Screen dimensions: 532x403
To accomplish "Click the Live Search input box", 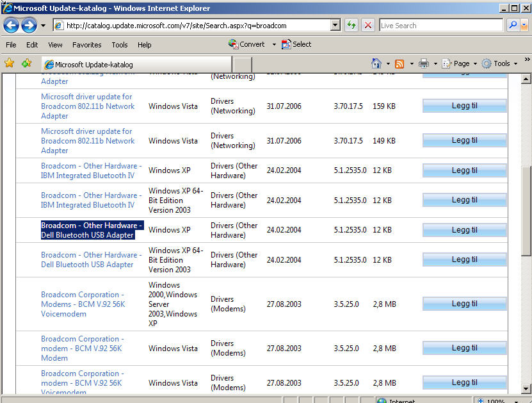I will [x=440, y=26].
